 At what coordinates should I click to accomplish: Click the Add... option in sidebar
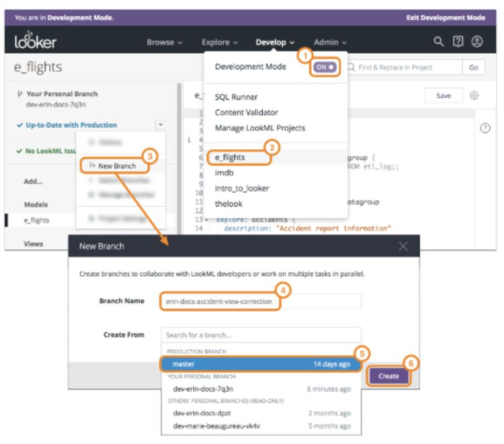[x=33, y=182]
